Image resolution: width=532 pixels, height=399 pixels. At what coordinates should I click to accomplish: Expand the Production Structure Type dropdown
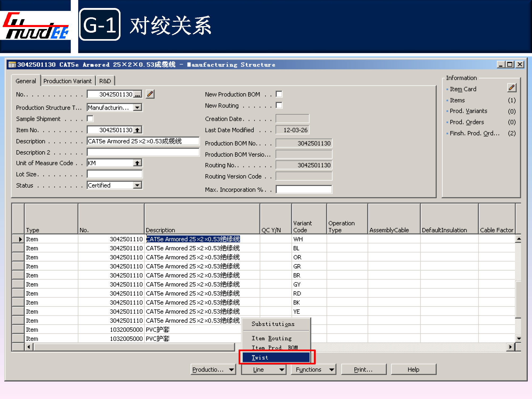tap(137, 107)
